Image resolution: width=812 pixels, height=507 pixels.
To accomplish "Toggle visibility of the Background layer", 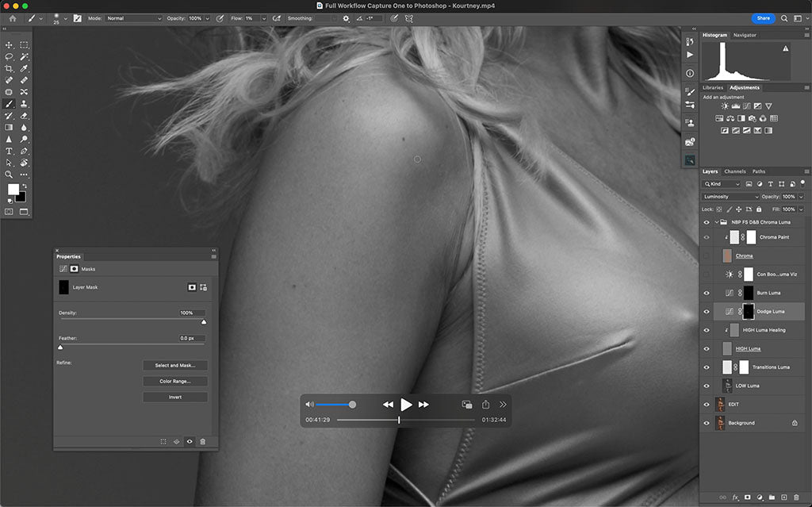I will click(x=707, y=423).
